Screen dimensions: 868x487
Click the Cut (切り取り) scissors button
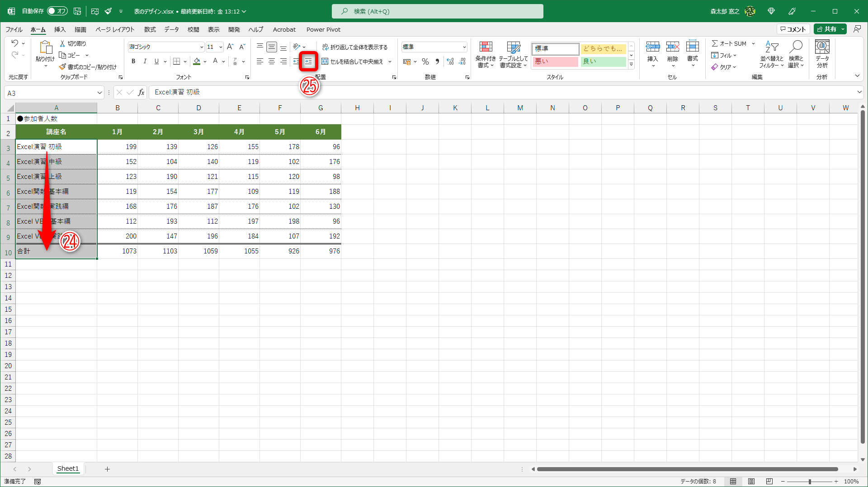[73, 43]
